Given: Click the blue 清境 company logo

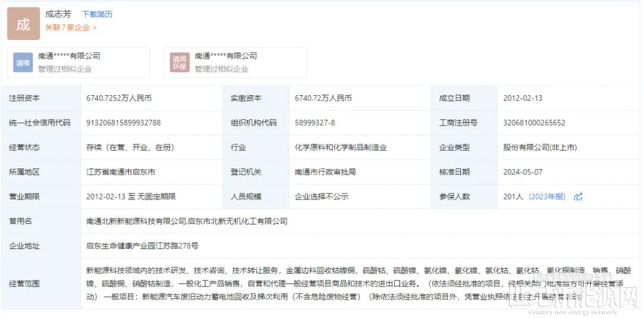Looking at the screenshot, I should 23,63.
